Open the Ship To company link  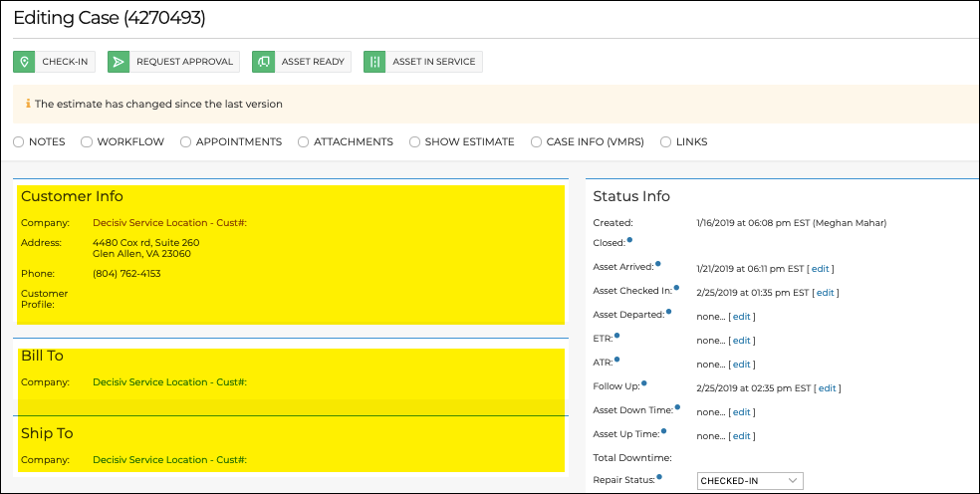pyautogui.click(x=170, y=459)
